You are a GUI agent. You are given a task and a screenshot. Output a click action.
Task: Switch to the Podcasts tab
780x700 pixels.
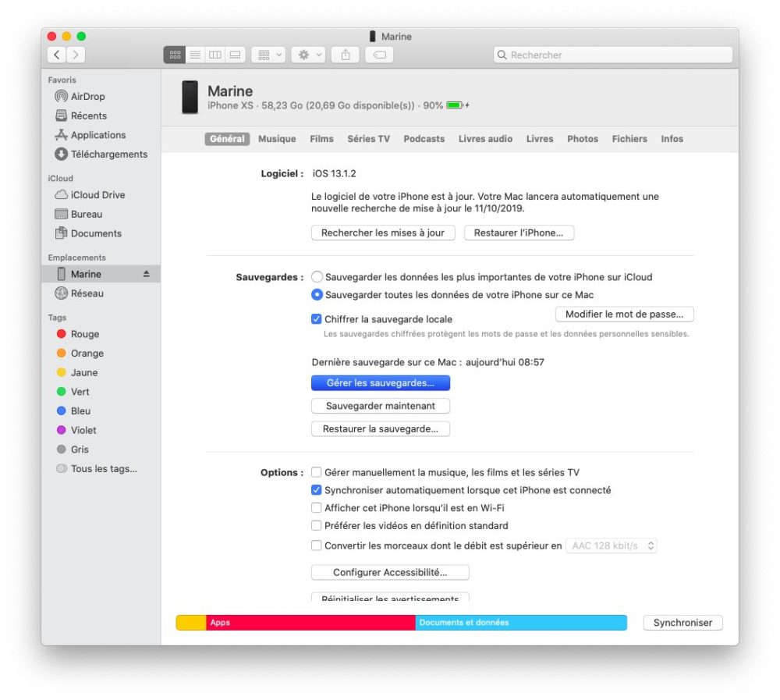[424, 139]
